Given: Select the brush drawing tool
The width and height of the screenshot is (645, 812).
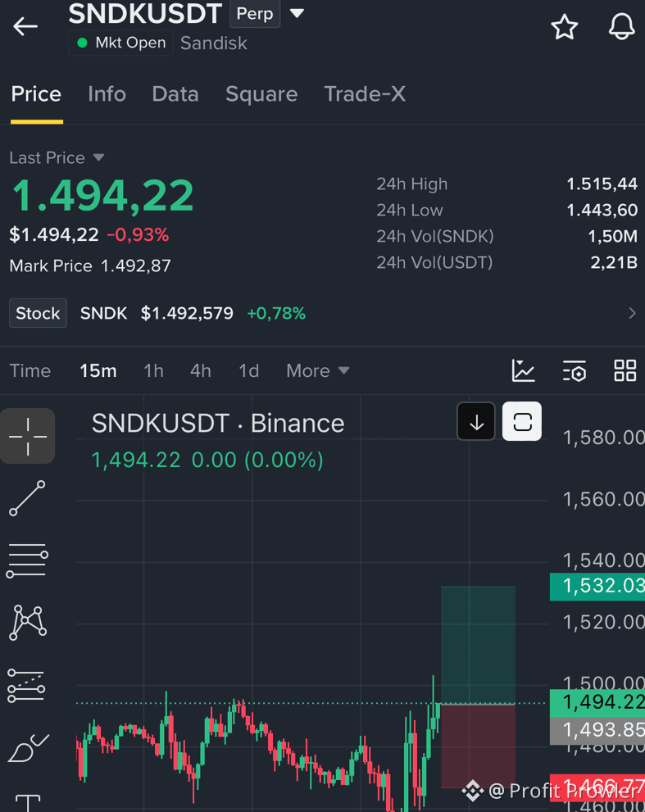Looking at the screenshot, I should 28,748.
